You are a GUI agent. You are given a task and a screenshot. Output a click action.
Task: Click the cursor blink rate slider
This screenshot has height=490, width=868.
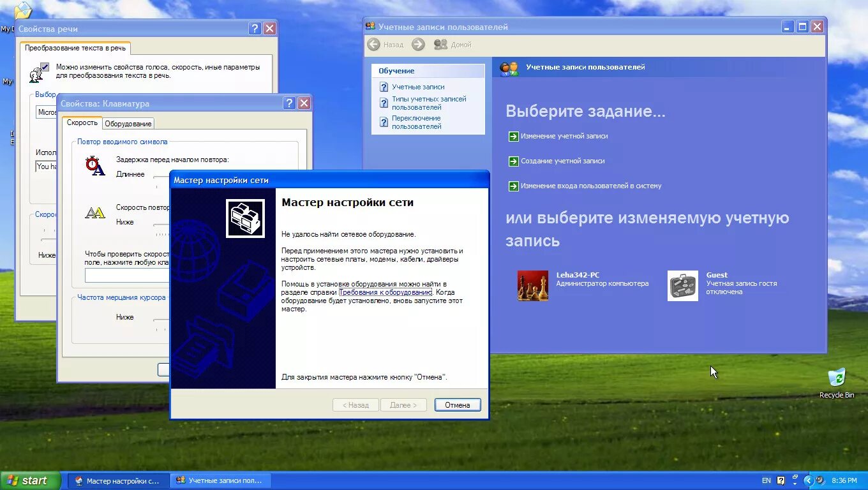click(x=161, y=321)
